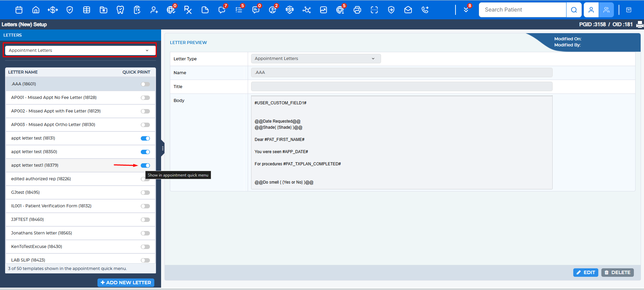Click the Edit button
The image size is (644, 290).
coord(585,272)
